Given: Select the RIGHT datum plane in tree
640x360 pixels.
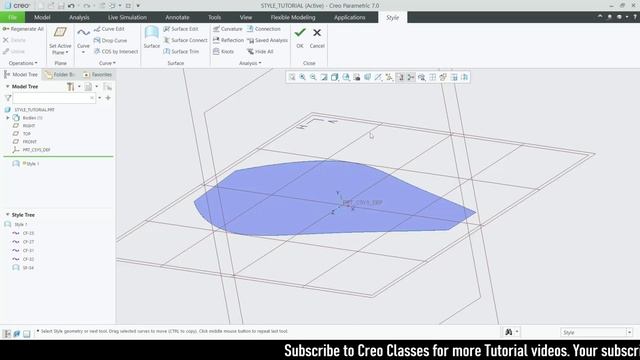Looking at the screenshot, I should tap(29, 126).
